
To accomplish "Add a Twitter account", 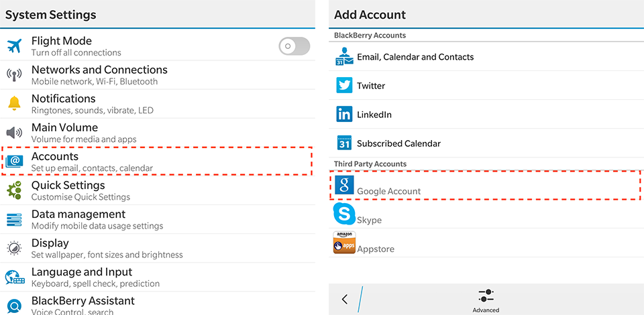I will (371, 86).
